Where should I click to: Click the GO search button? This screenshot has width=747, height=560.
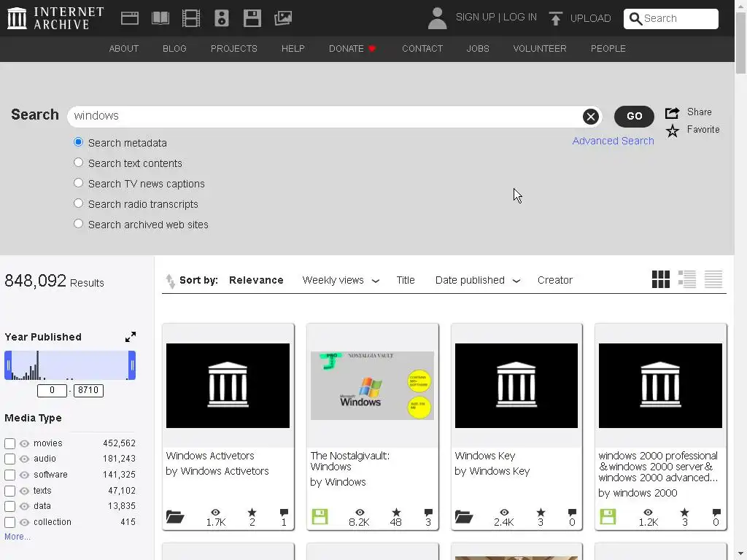pyautogui.click(x=634, y=116)
